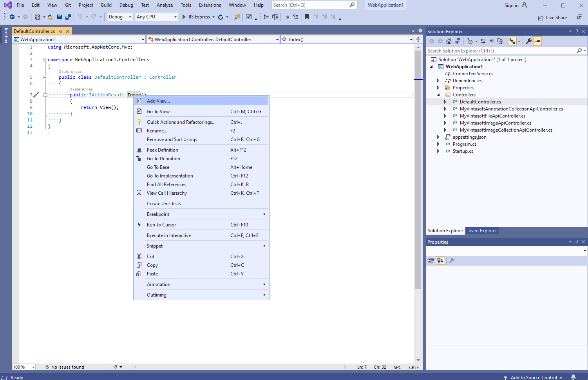
Task: Open the Any CPU platform dropdown
Action: pyautogui.click(x=156, y=17)
